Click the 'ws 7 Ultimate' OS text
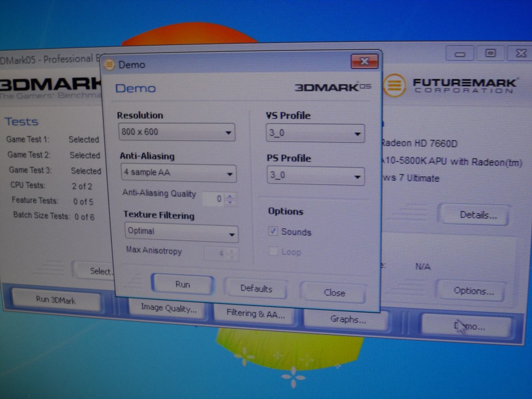Screen dimensions: 532x399 (x=411, y=178)
